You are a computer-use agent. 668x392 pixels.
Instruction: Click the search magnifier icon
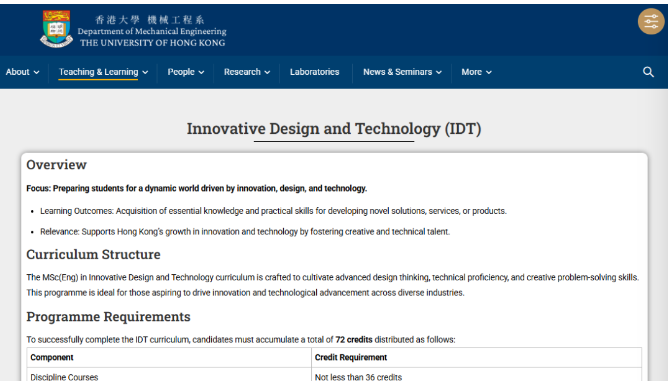(x=648, y=72)
